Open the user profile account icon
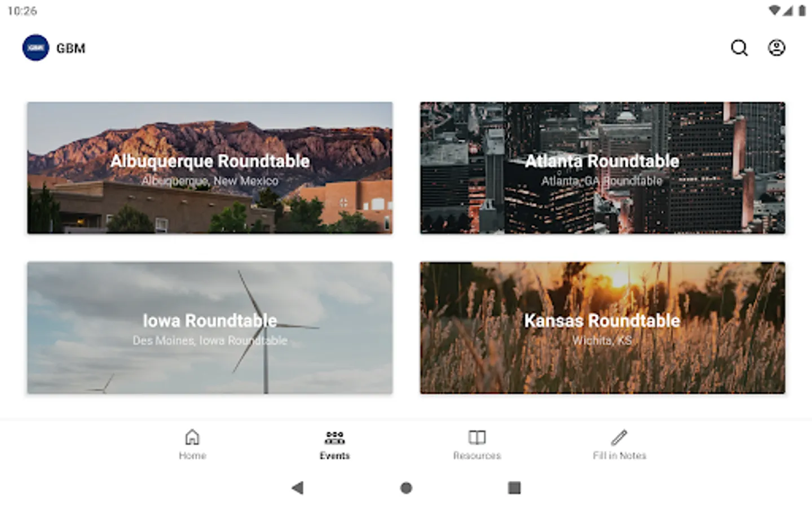Viewport: 812px width, 508px height. click(776, 48)
